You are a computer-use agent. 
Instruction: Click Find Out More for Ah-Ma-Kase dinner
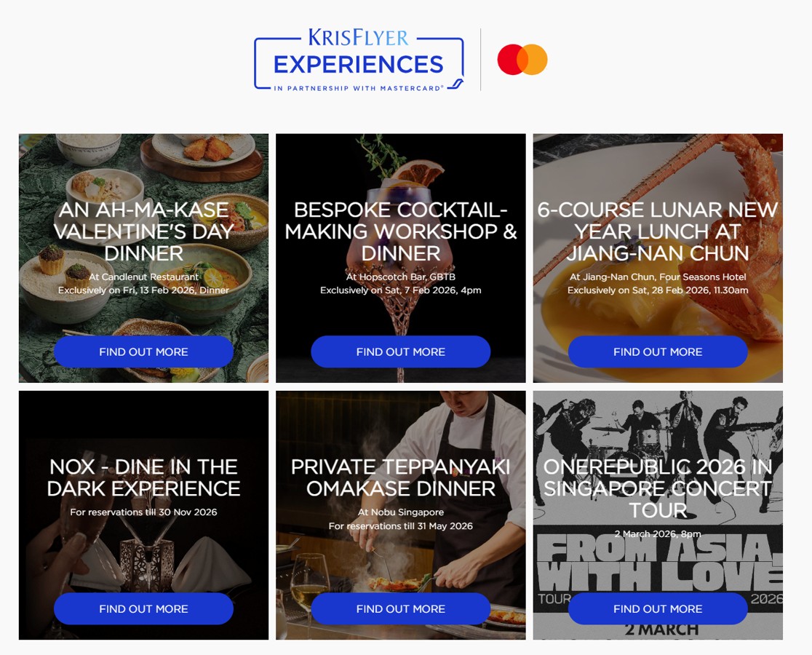pyautogui.click(x=143, y=352)
